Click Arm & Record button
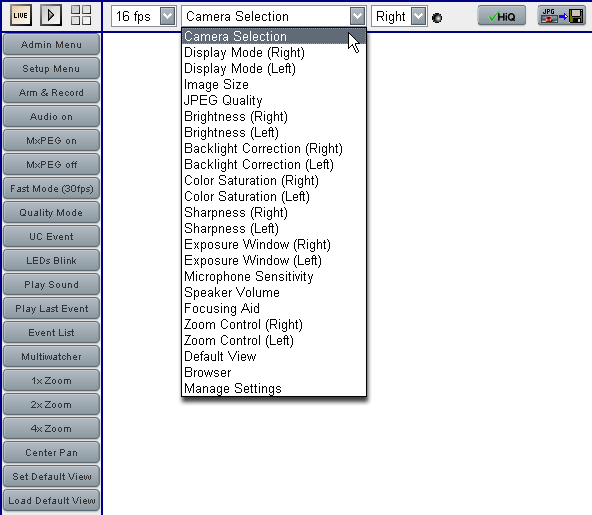This screenshot has height=515, width=592. coord(51,93)
